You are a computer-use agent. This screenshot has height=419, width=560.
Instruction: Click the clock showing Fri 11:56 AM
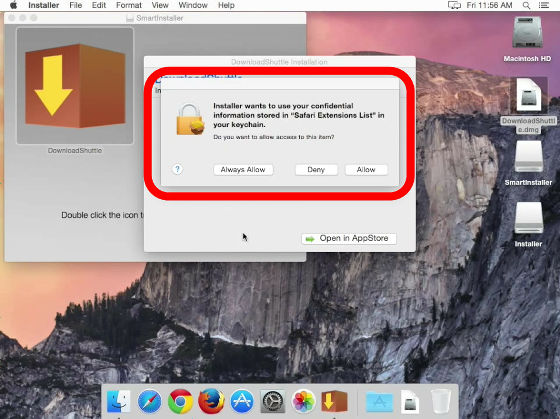[x=489, y=5]
